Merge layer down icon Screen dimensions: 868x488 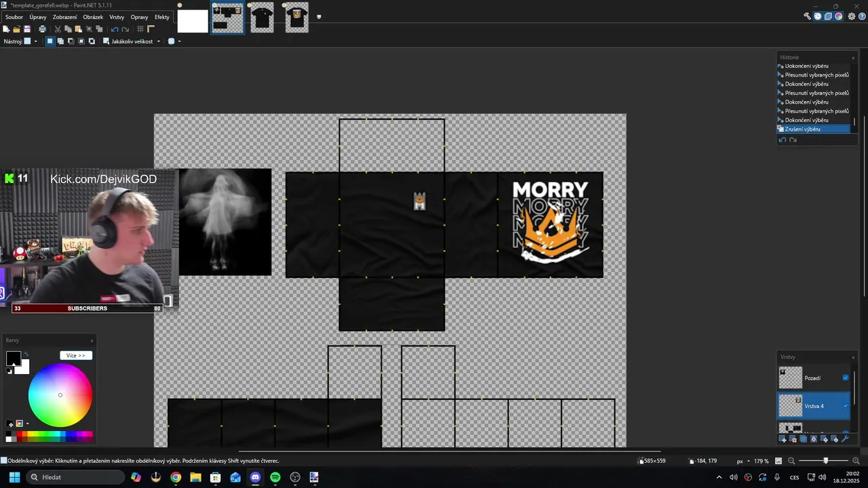(814, 439)
